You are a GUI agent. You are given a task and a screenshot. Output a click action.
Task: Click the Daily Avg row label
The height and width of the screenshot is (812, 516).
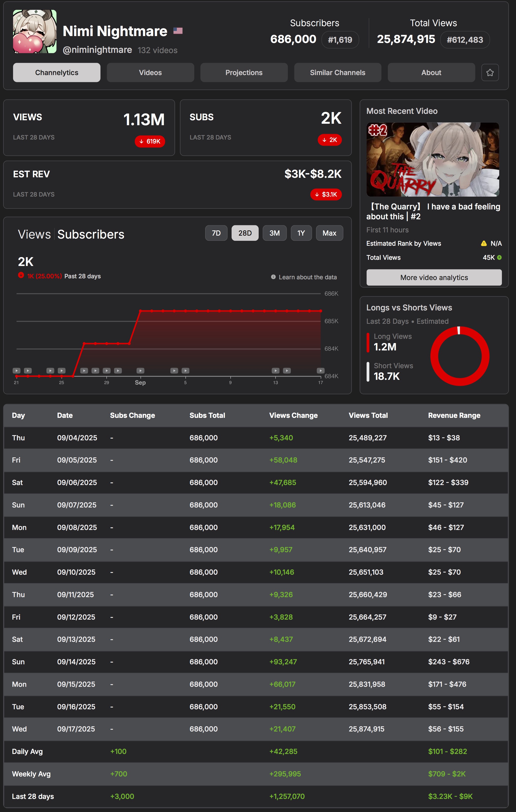tap(27, 751)
